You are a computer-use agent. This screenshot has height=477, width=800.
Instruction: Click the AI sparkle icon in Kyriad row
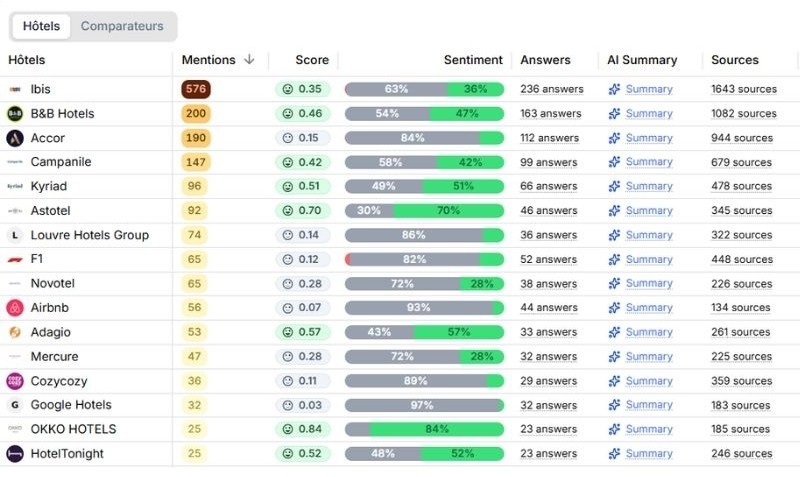tap(615, 186)
